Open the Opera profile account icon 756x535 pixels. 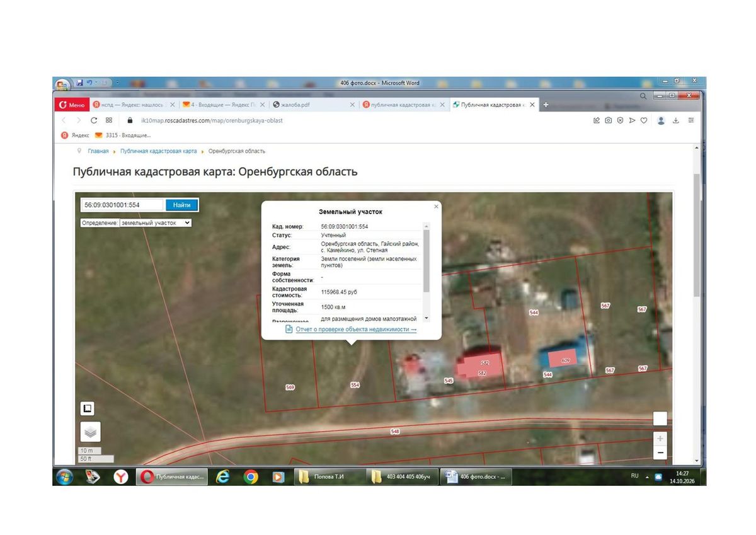661,120
